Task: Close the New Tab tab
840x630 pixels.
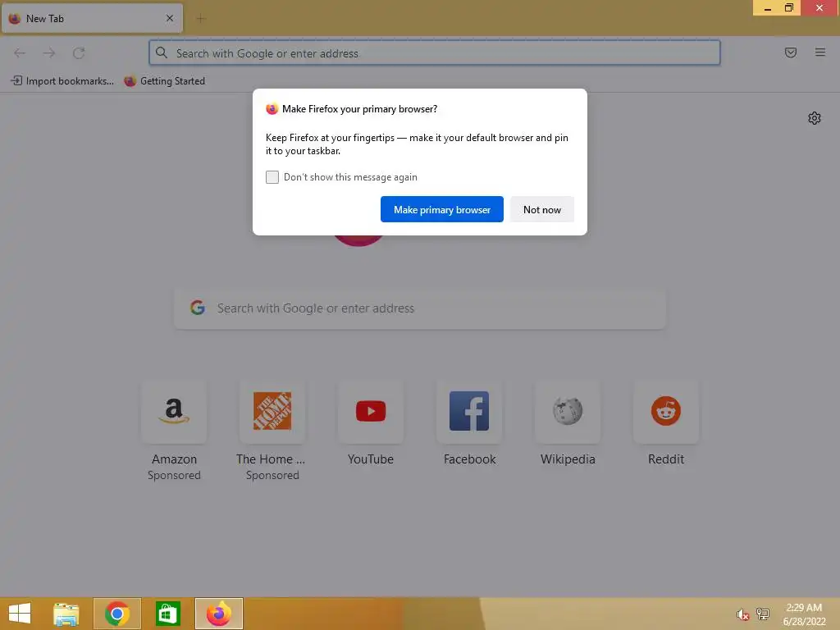Action: click(x=170, y=18)
